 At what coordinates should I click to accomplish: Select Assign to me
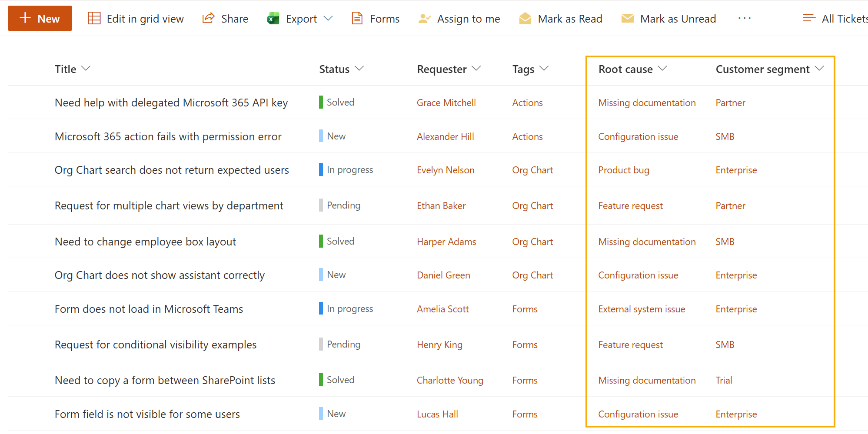pos(459,19)
